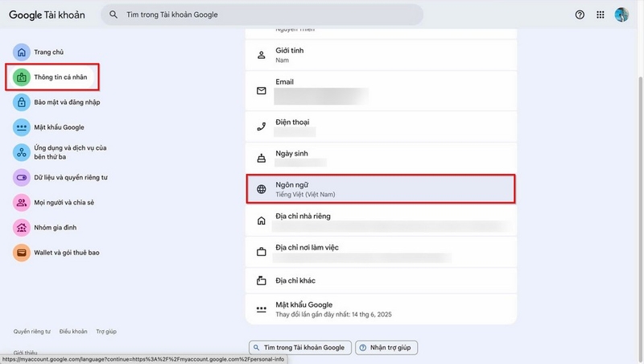Screen dimensions: 644x364
Task: Open Wallet và gói thuê bao
Action: pos(67,253)
